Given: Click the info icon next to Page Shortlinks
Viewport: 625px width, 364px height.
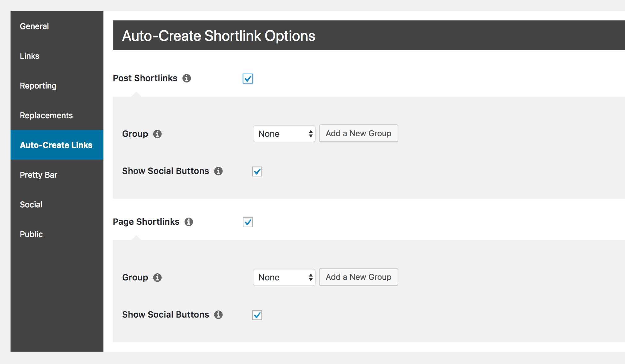Looking at the screenshot, I should click(189, 222).
